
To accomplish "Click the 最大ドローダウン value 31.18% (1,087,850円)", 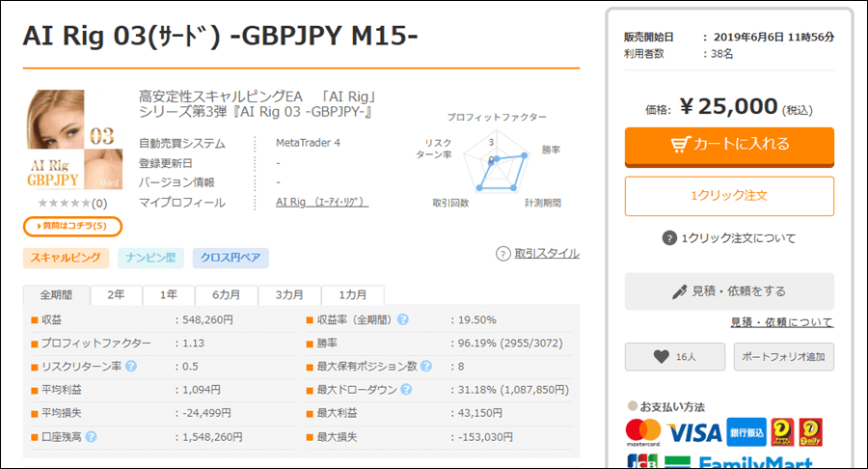I will 513,390.
